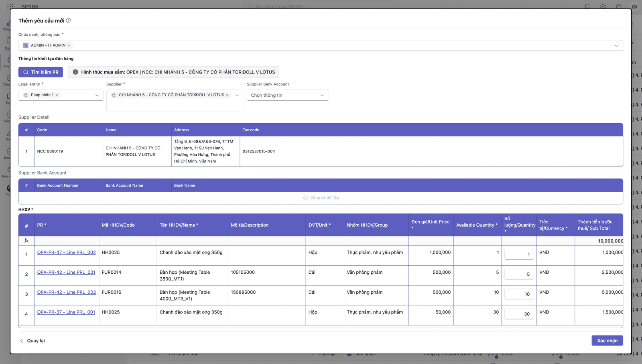
Task: Click the Tìm kiếm PR button
Action: point(41,72)
